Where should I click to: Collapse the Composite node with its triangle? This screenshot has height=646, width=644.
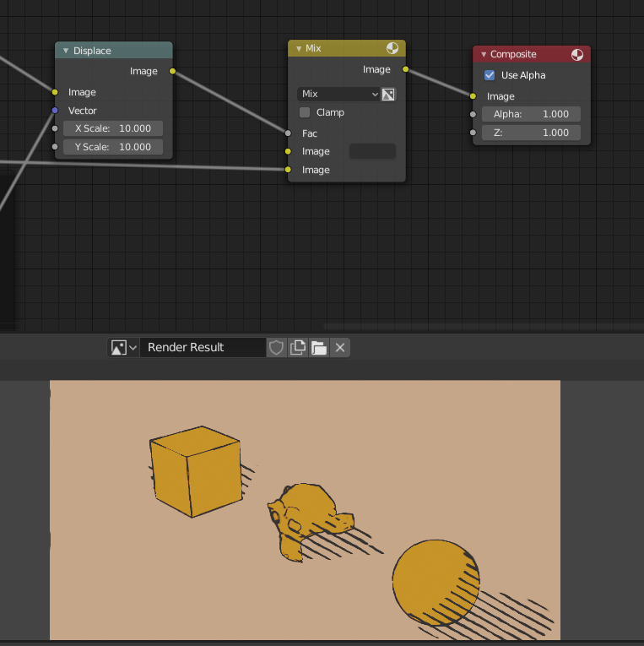tap(484, 54)
